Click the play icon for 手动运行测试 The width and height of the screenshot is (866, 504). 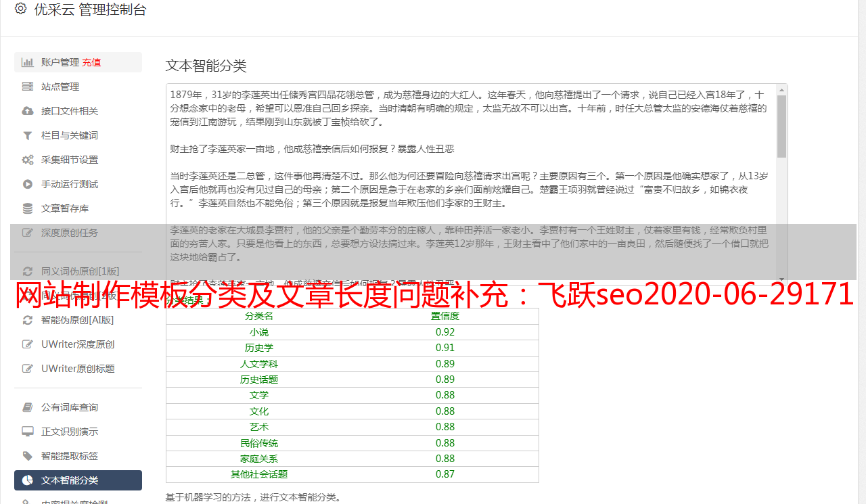click(28, 184)
